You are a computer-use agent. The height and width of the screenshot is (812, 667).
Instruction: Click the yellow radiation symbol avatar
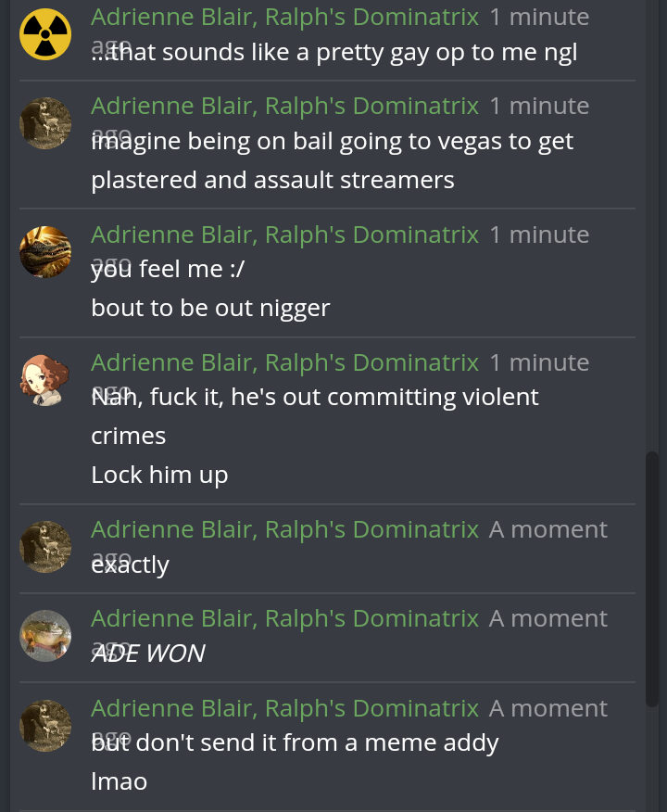[x=45, y=34]
